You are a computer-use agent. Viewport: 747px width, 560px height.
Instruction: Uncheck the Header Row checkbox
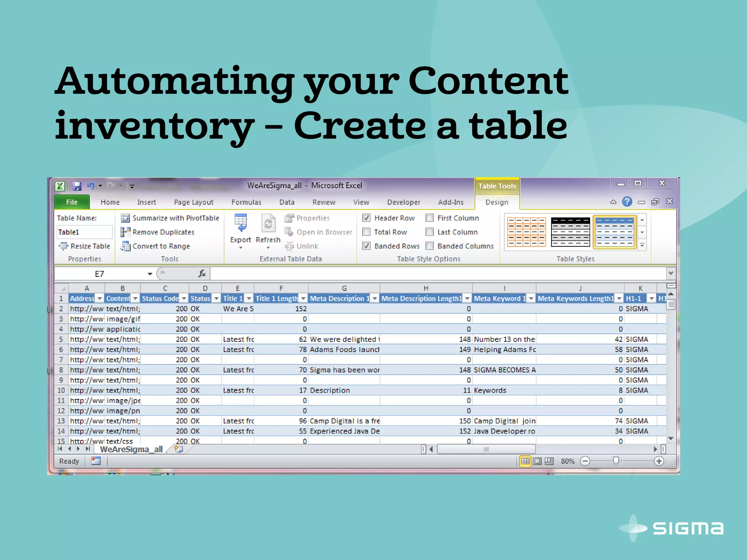[x=366, y=218]
